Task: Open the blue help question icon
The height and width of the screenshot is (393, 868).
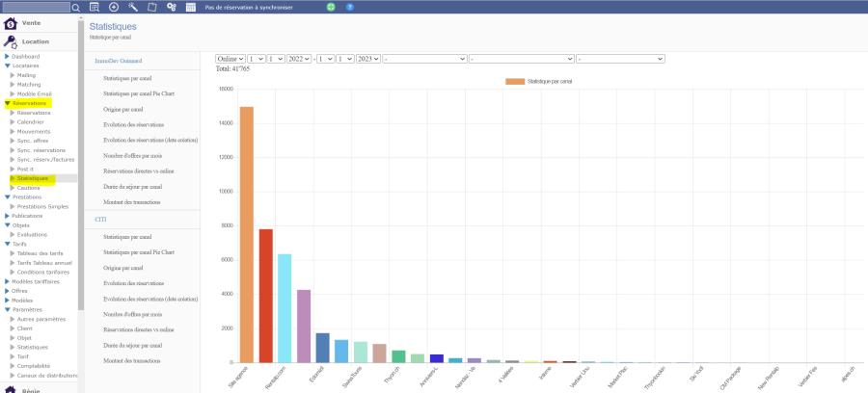Action: [349, 7]
